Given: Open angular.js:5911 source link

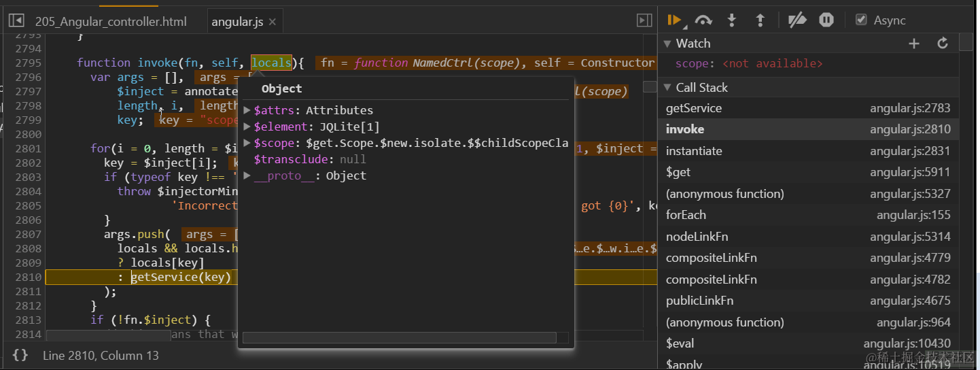Looking at the screenshot, I should coord(910,172).
